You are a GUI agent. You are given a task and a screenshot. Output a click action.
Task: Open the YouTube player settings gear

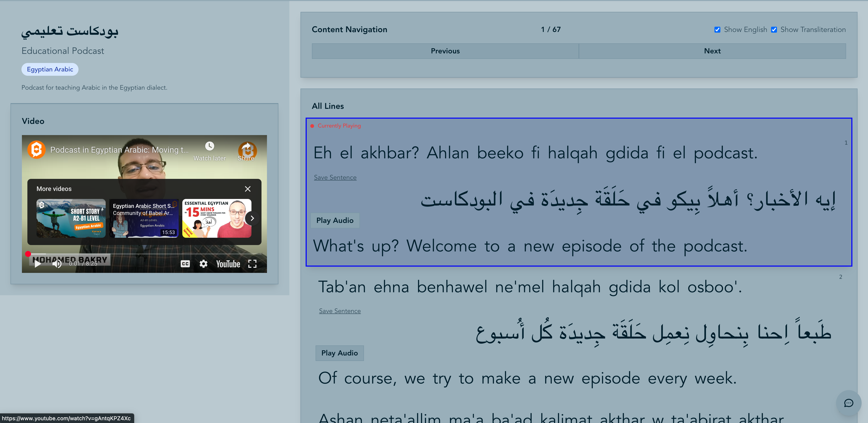[204, 264]
